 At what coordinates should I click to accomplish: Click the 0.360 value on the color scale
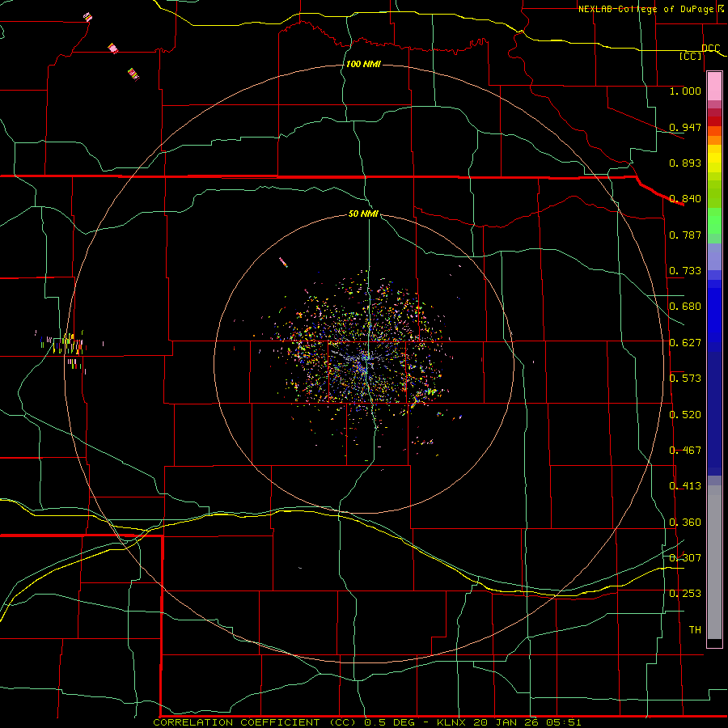(x=685, y=523)
